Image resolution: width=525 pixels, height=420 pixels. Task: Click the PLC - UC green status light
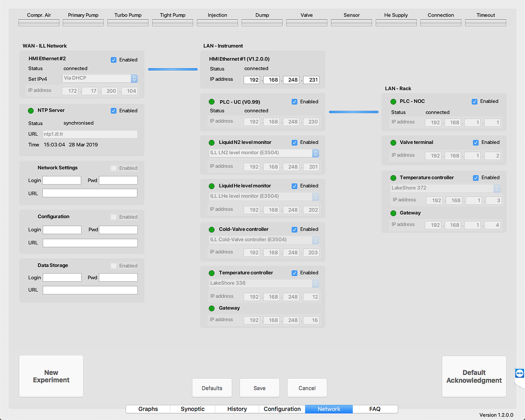point(212,102)
